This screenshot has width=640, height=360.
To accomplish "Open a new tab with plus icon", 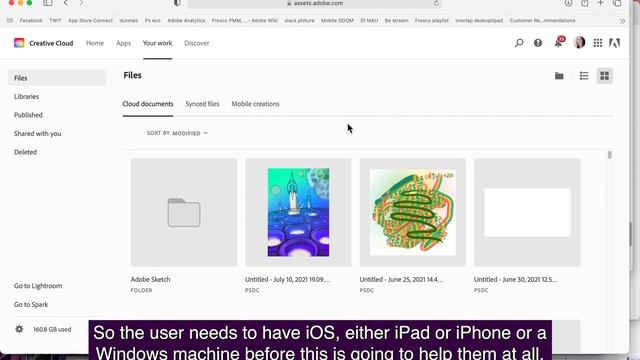I will point(600,3).
